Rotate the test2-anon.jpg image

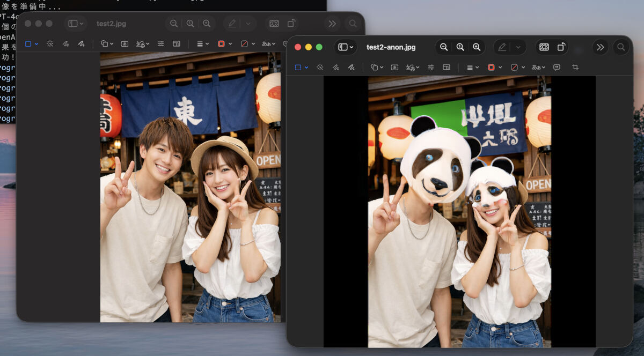pos(561,47)
